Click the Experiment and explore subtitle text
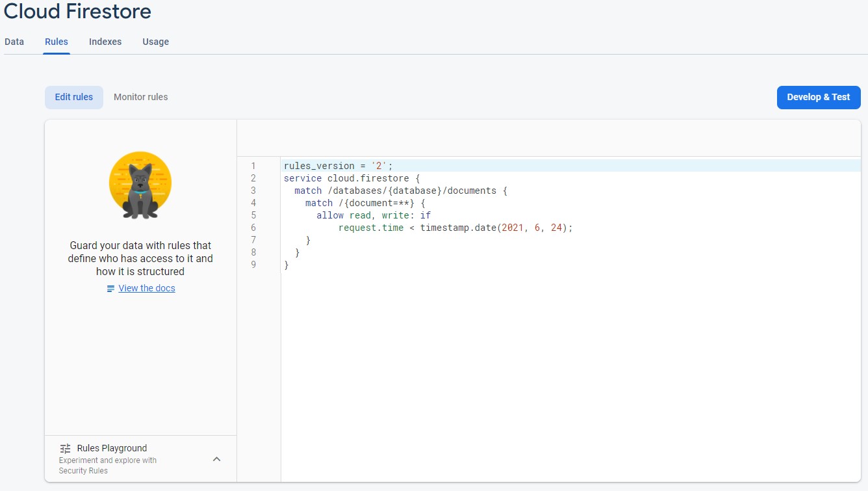This screenshot has height=491, width=868. click(x=108, y=466)
